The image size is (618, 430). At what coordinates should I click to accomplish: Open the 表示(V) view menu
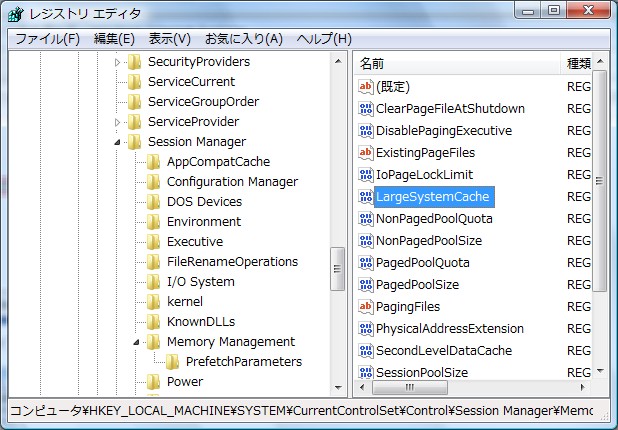[169, 39]
